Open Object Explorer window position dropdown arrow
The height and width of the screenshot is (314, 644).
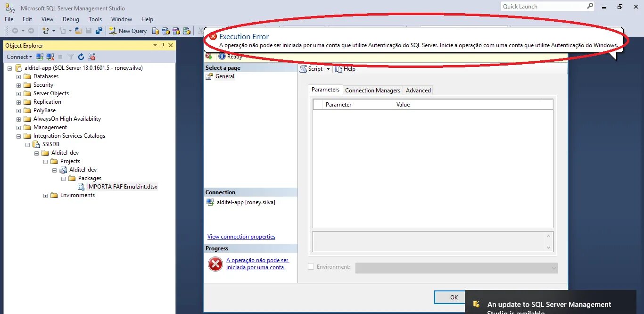coord(155,45)
